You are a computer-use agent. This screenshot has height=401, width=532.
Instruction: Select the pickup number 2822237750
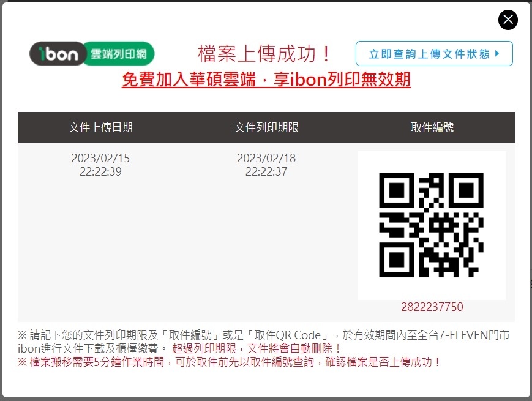click(x=432, y=307)
